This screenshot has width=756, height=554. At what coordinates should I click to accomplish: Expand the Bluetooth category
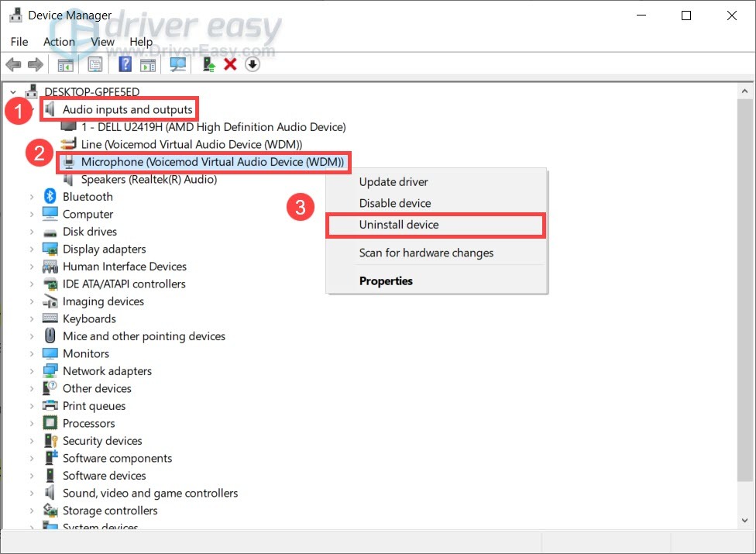tap(33, 197)
